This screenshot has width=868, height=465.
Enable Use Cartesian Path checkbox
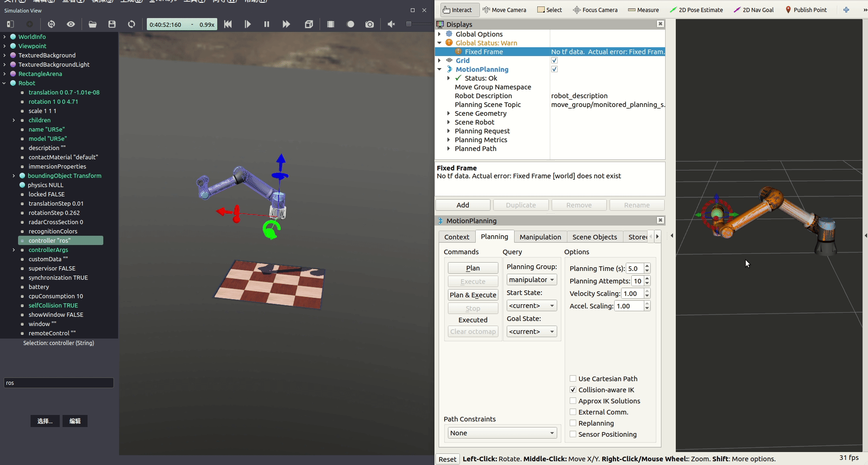point(573,378)
